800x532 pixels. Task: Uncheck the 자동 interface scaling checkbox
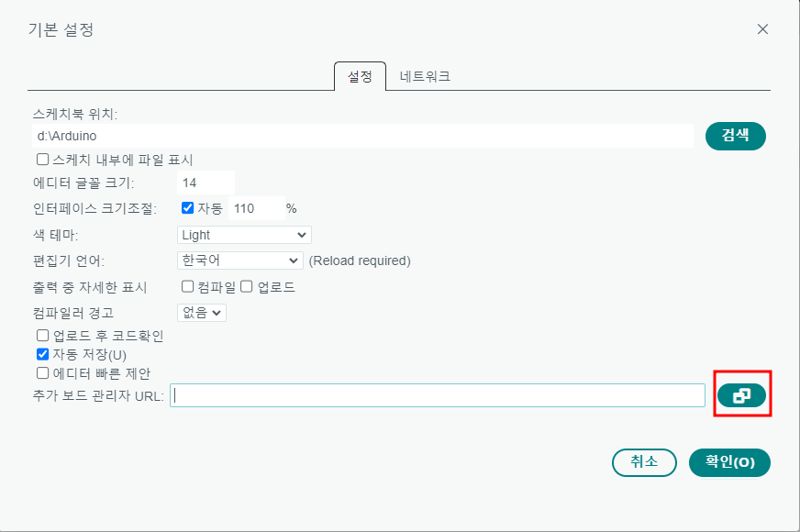(188, 207)
